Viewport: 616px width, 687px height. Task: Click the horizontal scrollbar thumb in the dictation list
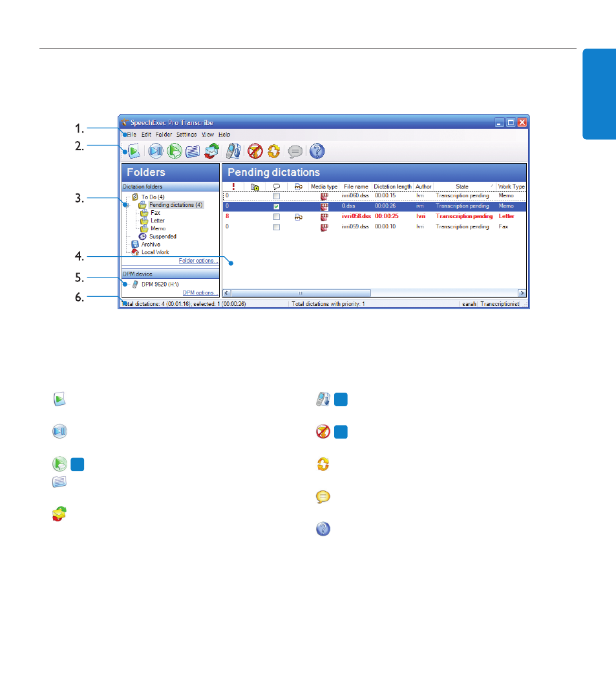tap(301, 293)
